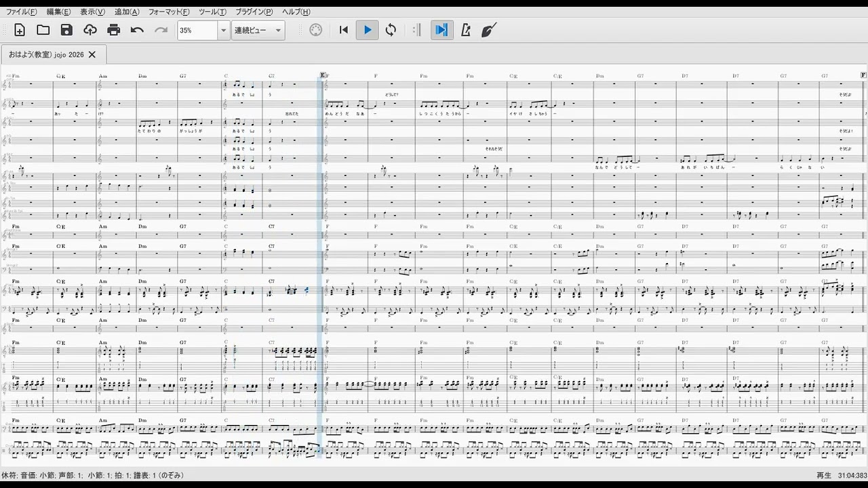Open the プラグイン(P) menu
868x488 pixels.
pyautogui.click(x=254, y=12)
